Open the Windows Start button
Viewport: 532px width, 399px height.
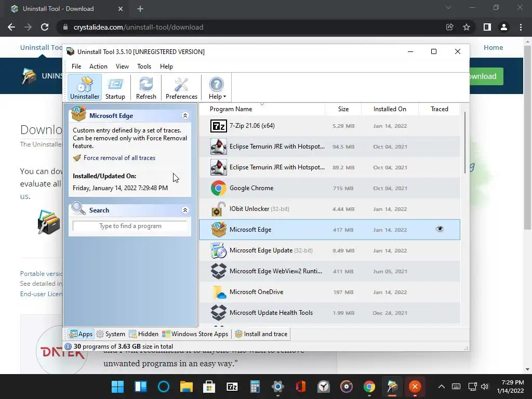point(118,387)
